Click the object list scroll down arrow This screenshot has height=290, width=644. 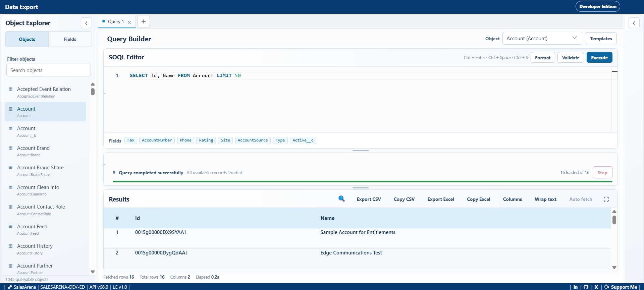point(93,272)
